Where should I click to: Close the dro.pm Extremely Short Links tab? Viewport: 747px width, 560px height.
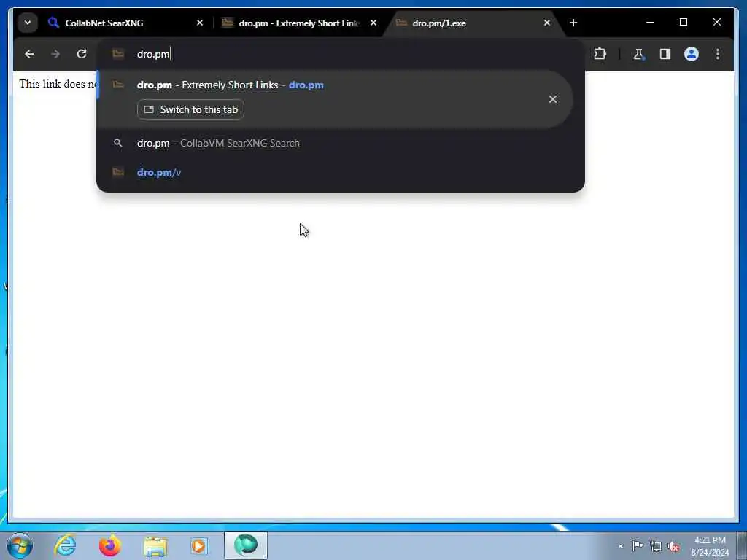point(373,23)
